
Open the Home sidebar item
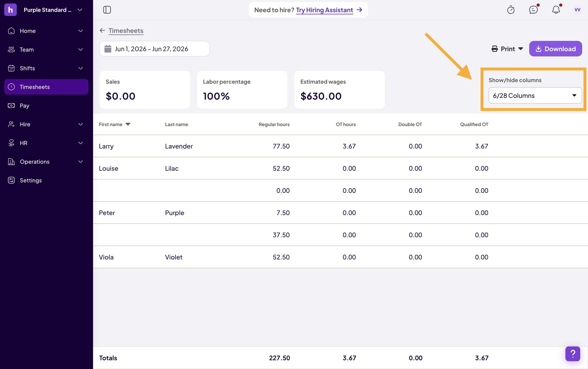tap(46, 31)
